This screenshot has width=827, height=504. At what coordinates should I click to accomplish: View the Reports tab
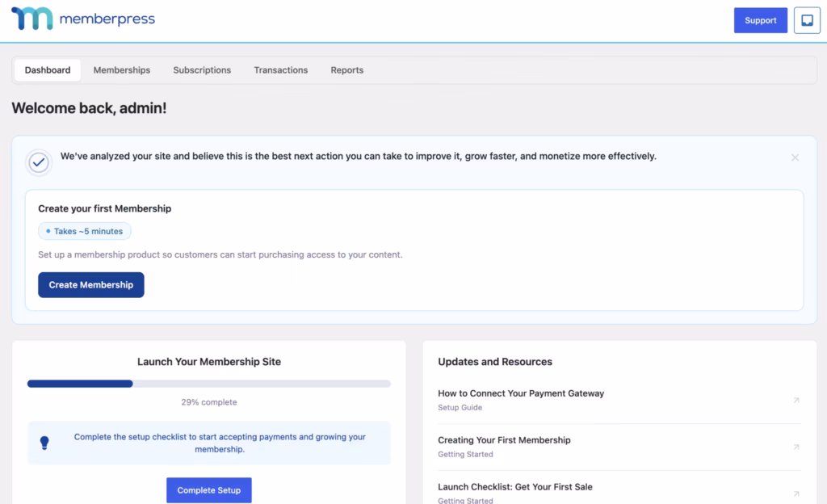click(347, 70)
